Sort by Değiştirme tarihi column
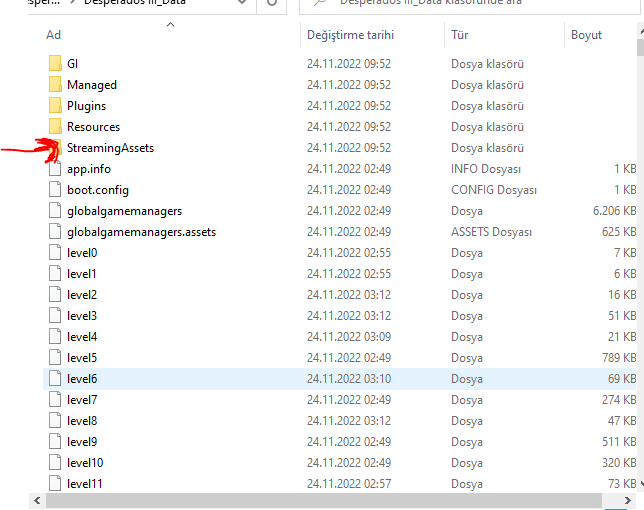This screenshot has height=510, width=644. pos(350,35)
